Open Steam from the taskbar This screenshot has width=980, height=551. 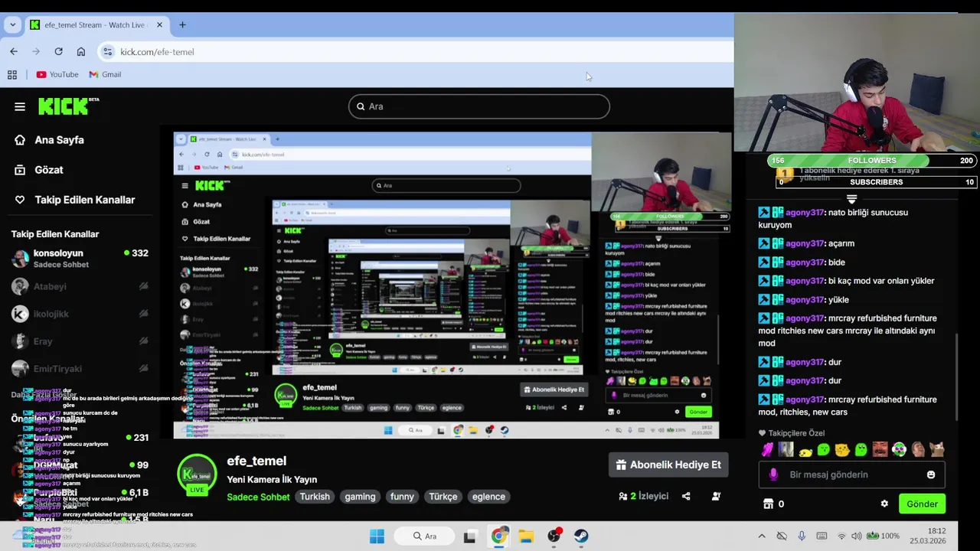tap(581, 536)
